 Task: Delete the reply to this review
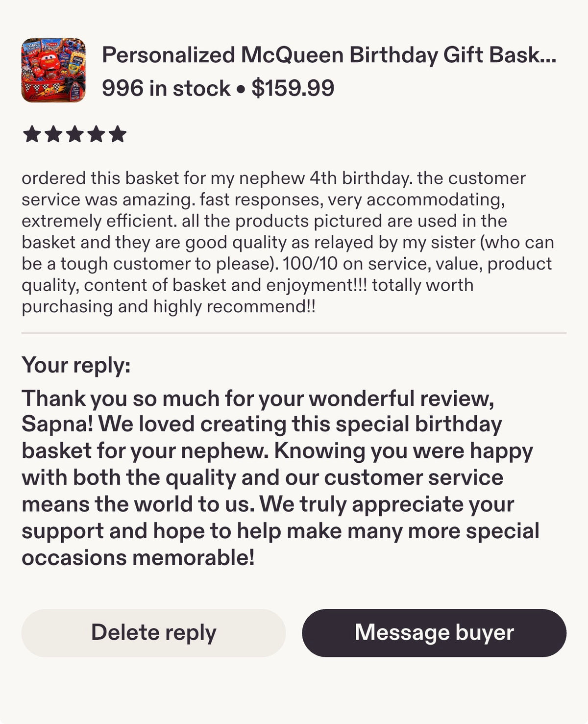click(x=153, y=633)
